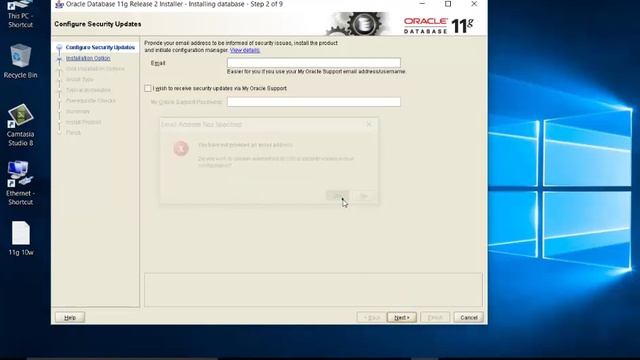Open the Recycle Bin desktop icon
This screenshot has height=360, width=640.
20,61
